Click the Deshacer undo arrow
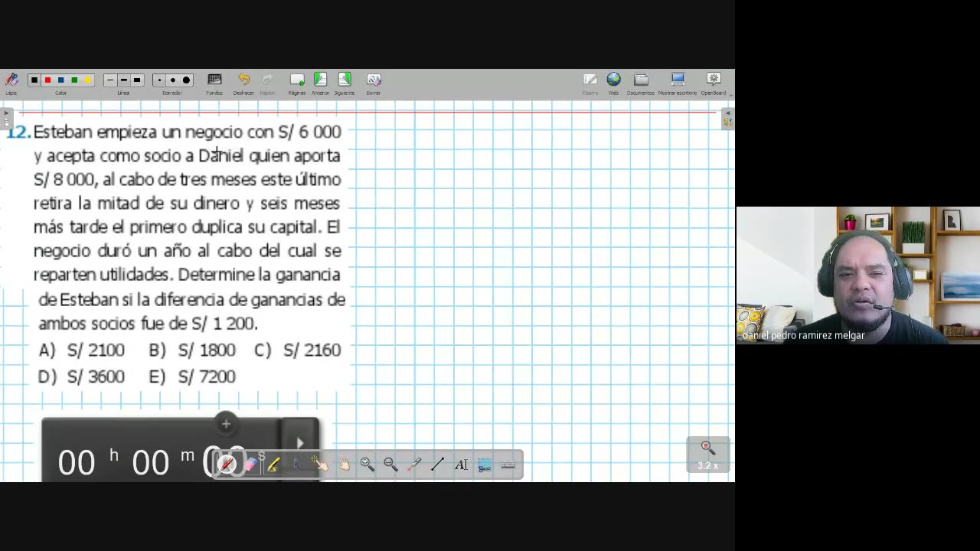Screen dimensions: 980x551 tap(243, 80)
